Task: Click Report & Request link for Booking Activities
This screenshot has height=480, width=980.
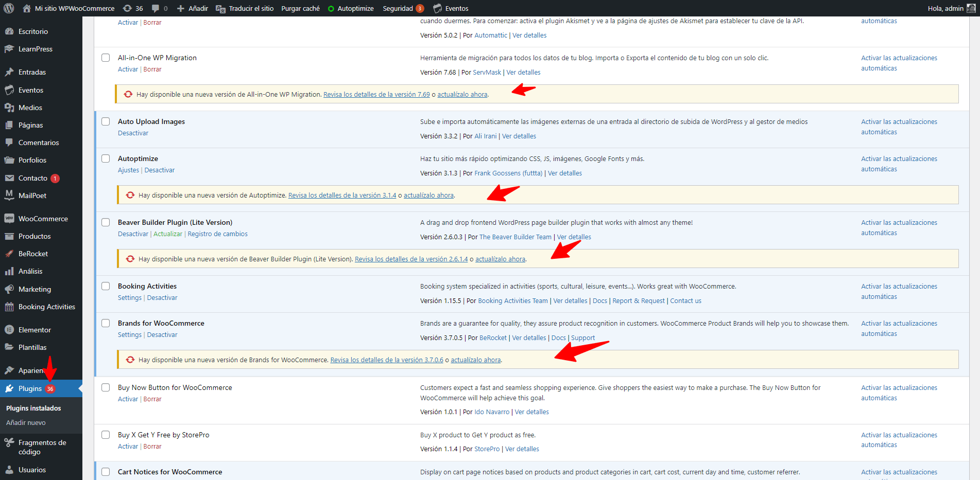Action: click(639, 300)
